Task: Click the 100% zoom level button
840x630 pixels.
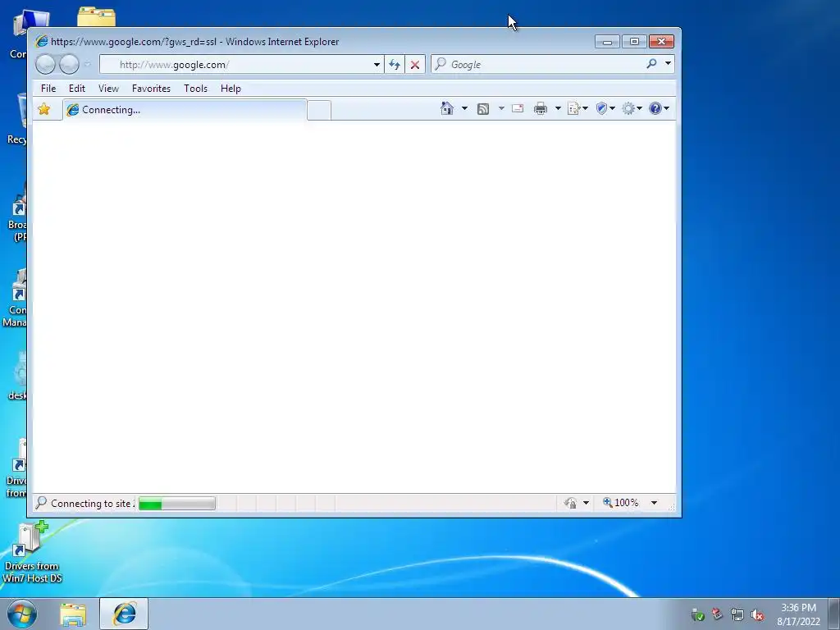Action: pos(620,503)
